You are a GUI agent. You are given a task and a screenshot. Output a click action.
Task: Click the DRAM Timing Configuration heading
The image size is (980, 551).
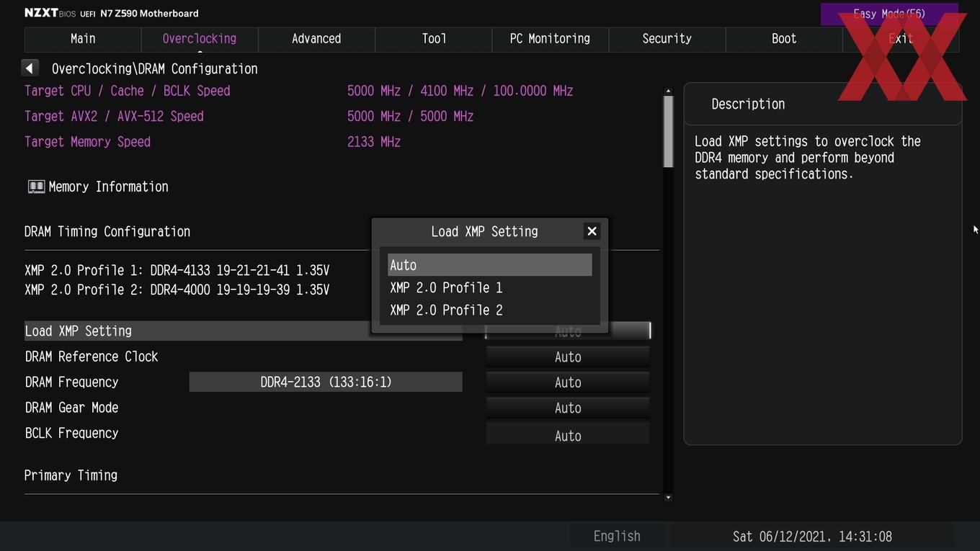(107, 232)
